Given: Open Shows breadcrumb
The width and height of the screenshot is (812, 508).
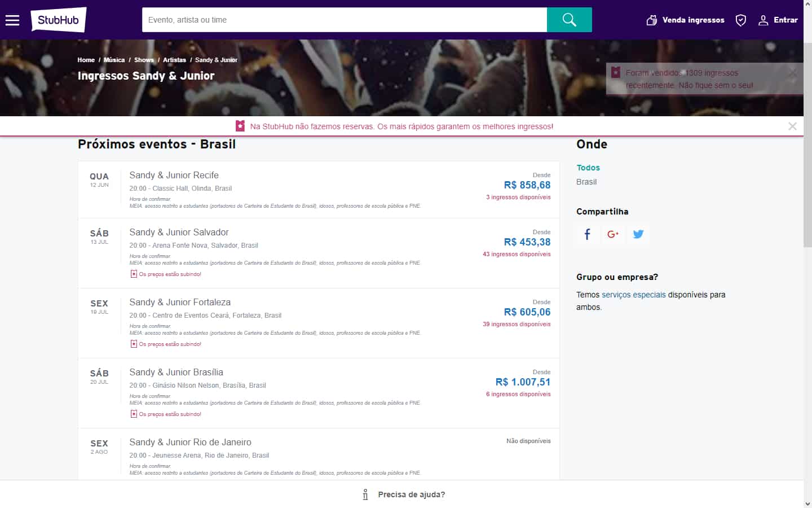Looking at the screenshot, I should pos(144,60).
